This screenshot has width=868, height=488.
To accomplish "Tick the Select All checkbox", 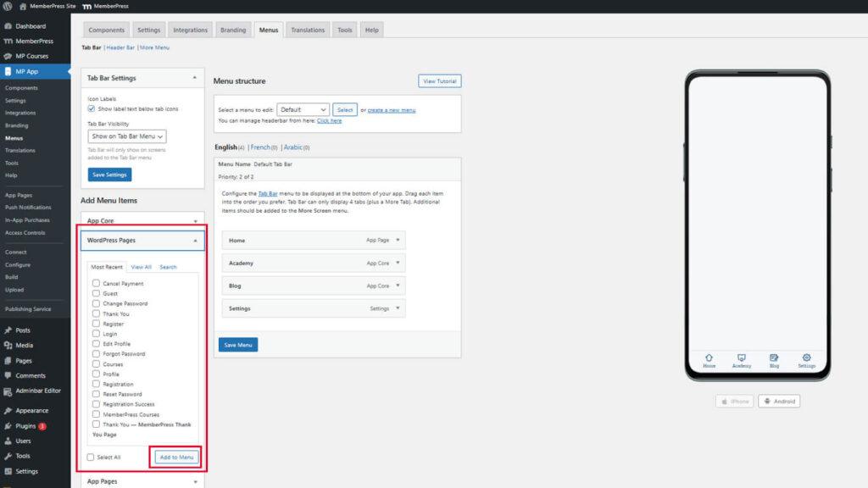I will coord(92,457).
